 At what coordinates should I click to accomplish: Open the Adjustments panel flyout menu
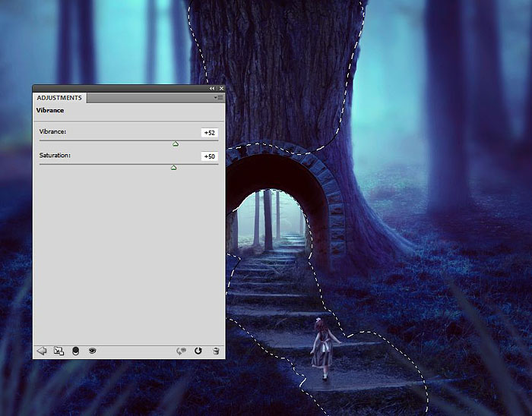[218, 98]
